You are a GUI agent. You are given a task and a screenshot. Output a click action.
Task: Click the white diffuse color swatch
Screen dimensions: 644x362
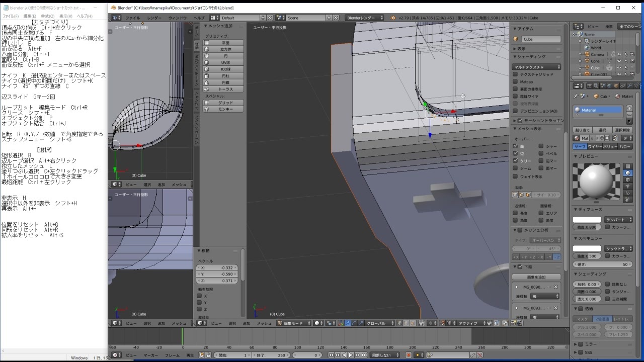(587, 220)
